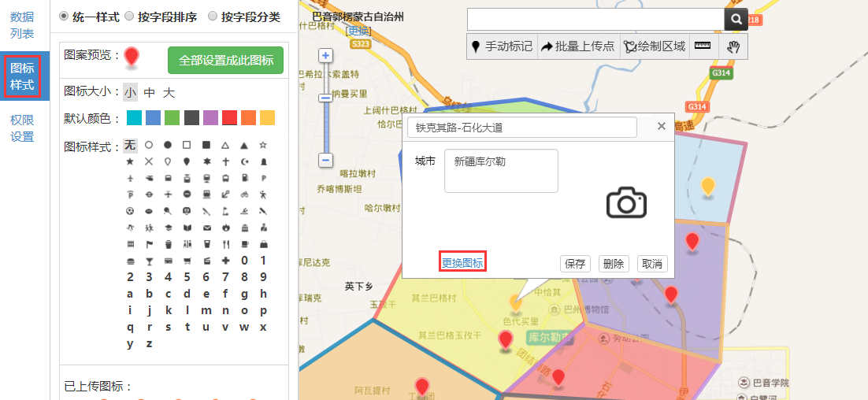Select the hollow square icon style
868x400 pixels.
pyautogui.click(x=187, y=145)
